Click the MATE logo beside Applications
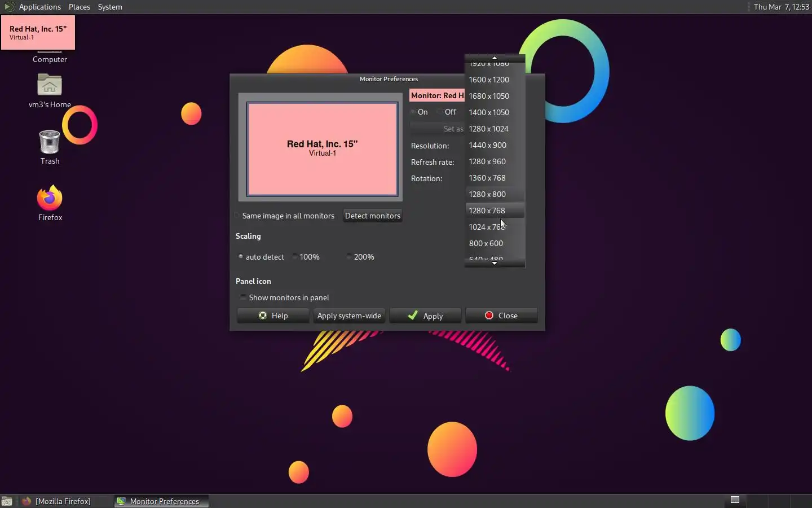This screenshot has width=812, height=508. [8, 7]
